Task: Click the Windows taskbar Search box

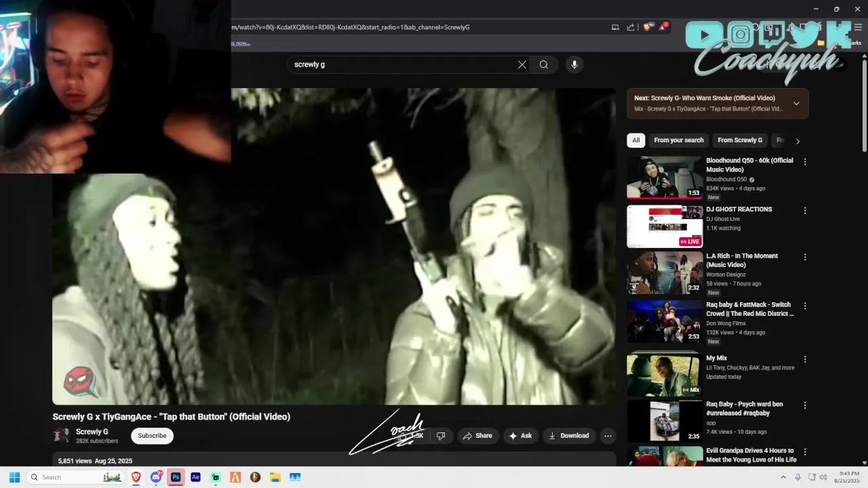Action: click(x=76, y=477)
